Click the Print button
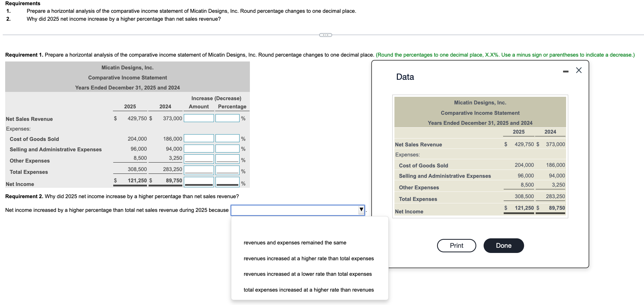644x305 pixels. pos(456,245)
